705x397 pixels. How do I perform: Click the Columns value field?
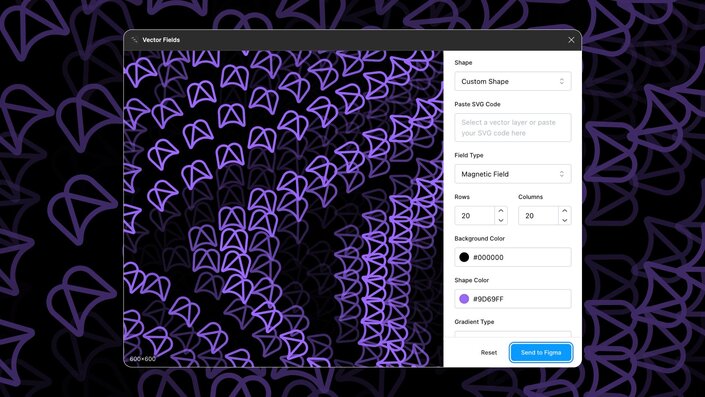(539, 216)
